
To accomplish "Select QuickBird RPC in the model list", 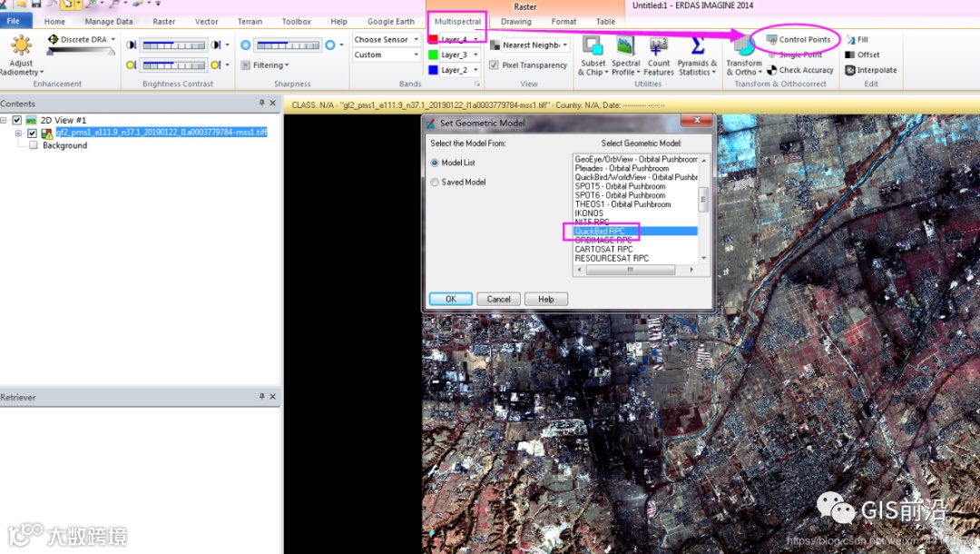I will (x=635, y=232).
